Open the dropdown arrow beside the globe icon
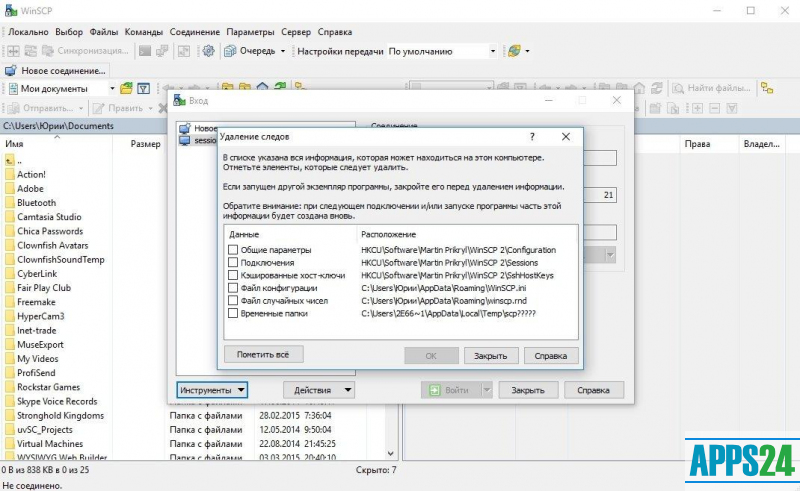800x491 pixels. point(528,51)
